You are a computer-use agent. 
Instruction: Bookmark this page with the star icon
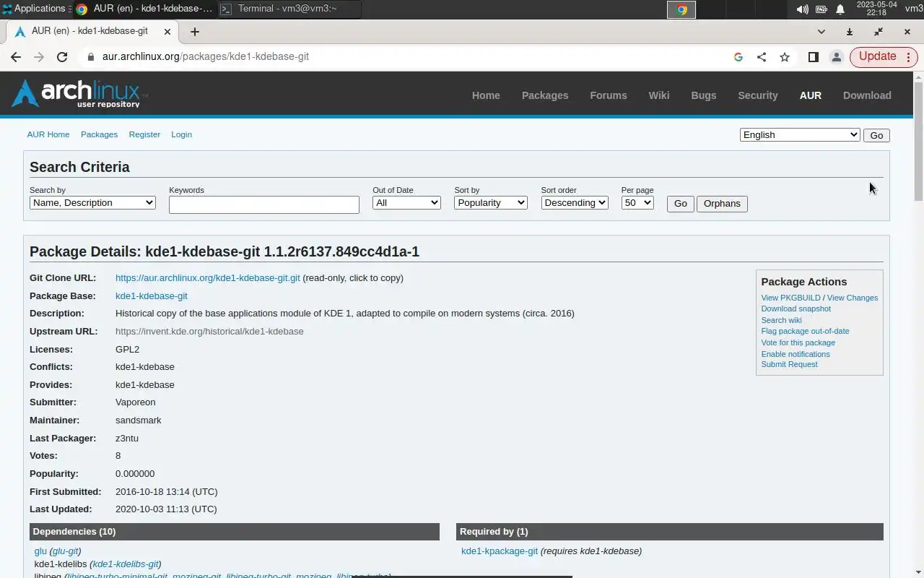785,57
